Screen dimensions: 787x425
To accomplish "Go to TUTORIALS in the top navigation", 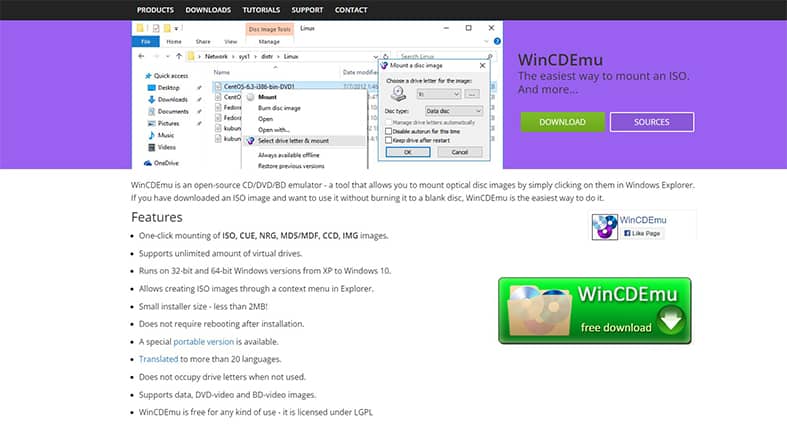I will click(261, 10).
